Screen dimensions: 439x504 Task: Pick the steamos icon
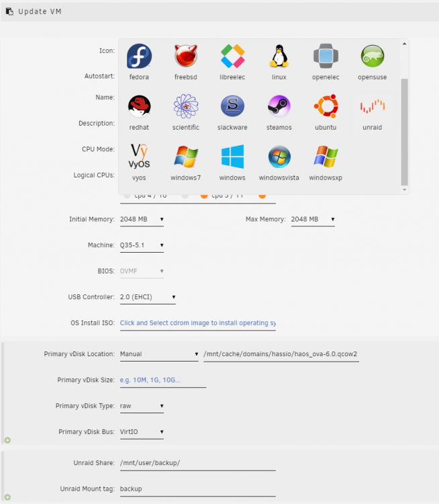click(279, 106)
